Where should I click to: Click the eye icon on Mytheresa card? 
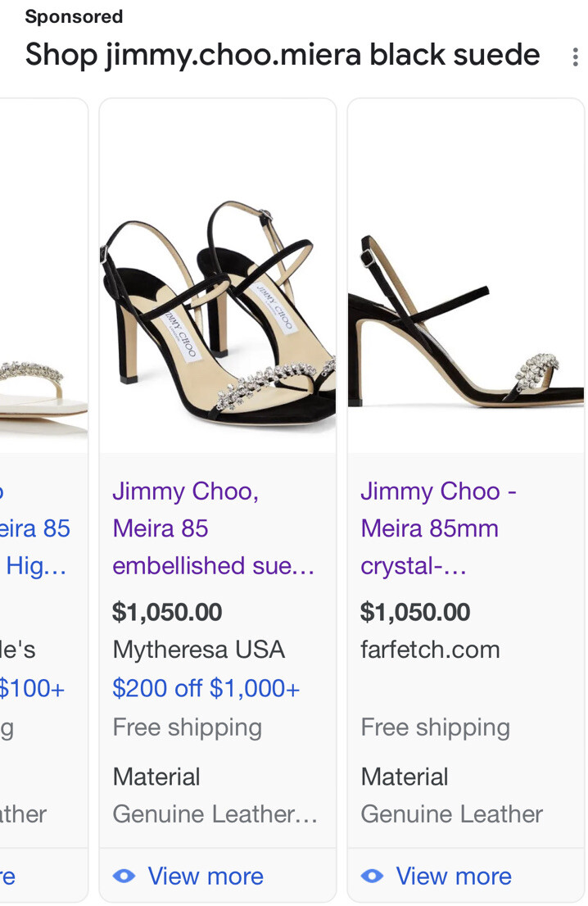(124, 877)
